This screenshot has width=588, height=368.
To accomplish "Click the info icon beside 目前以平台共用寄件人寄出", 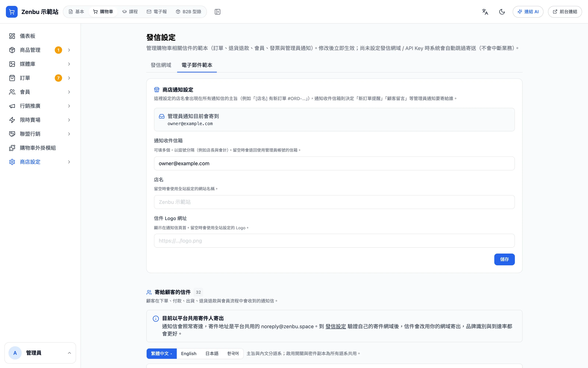I will tap(156, 319).
